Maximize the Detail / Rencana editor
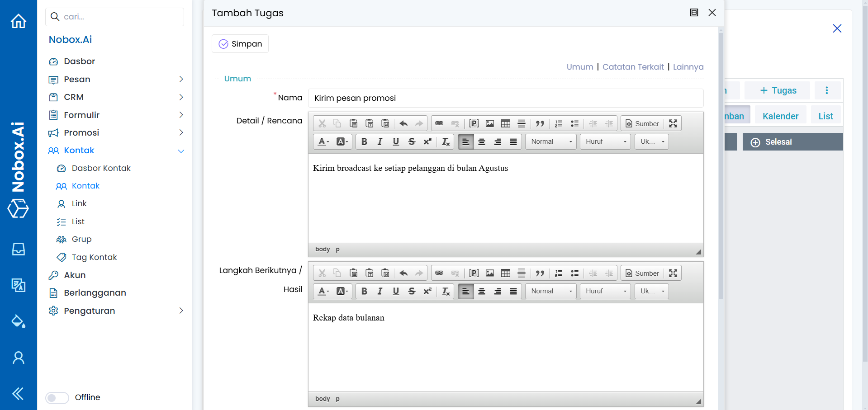 673,123
